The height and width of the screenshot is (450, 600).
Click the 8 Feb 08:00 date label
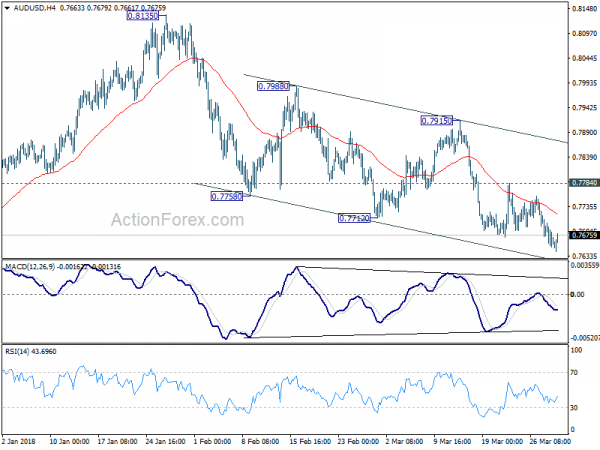click(261, 441)
